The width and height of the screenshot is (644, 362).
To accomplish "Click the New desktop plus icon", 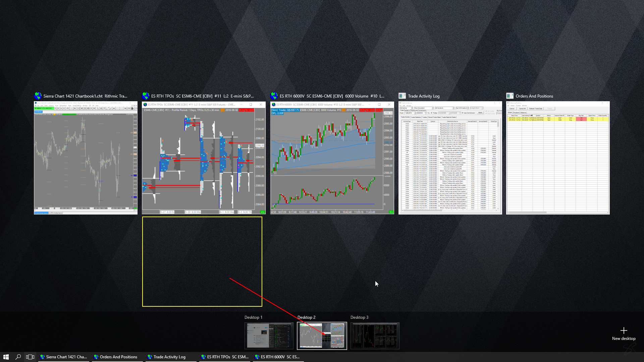I will coord(624,331).
